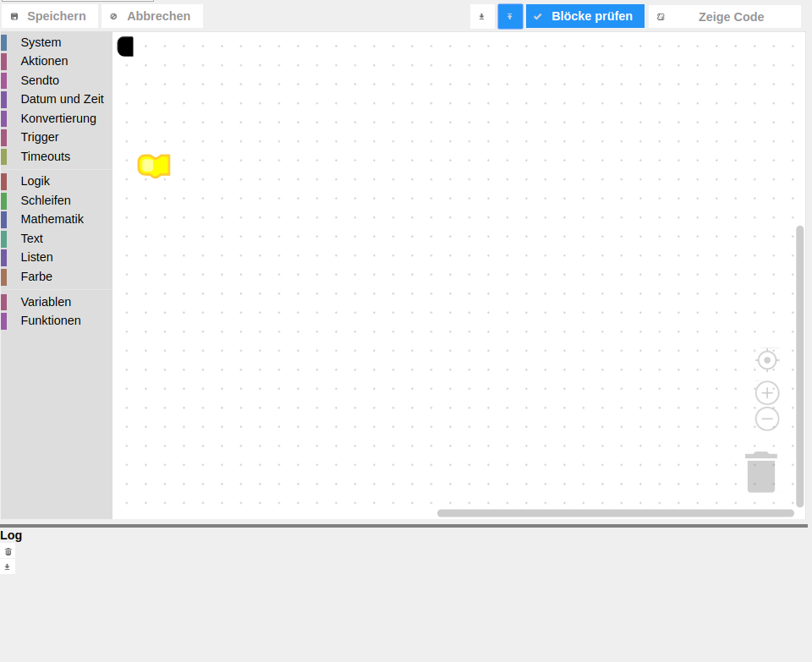Click the blue import blocks upload icon
This screenshot has height=662, width=812.
pyautogui.click(x=510, y=17)
